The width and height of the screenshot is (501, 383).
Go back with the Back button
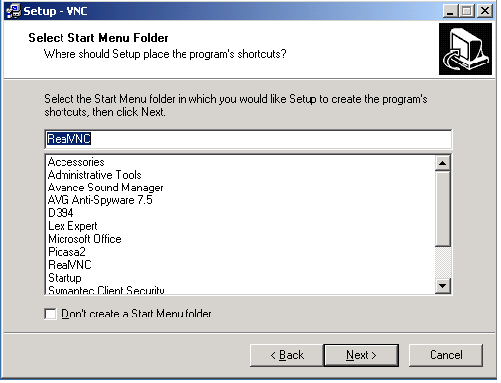[x=287, y=355]
